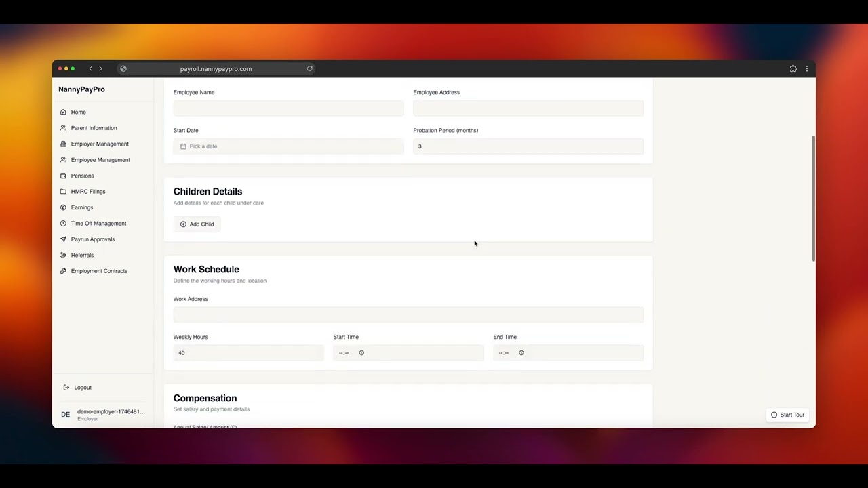Click the browser back arrow
The width and height of the screenshot is (868, 488).
90,68
